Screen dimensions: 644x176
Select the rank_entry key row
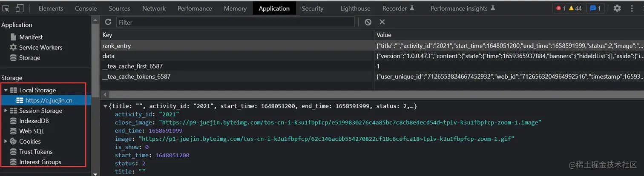tap(237, 45)
